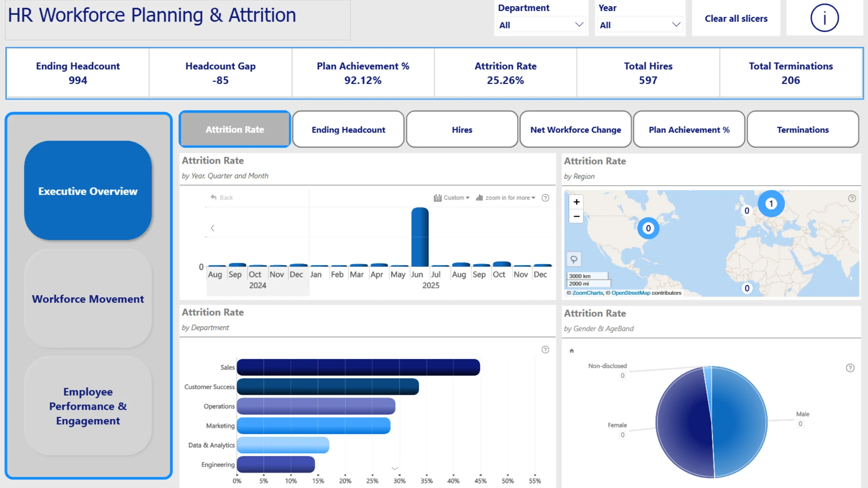
Task: Switch to the Ending Headcount tab
Action: click(348, 130)
